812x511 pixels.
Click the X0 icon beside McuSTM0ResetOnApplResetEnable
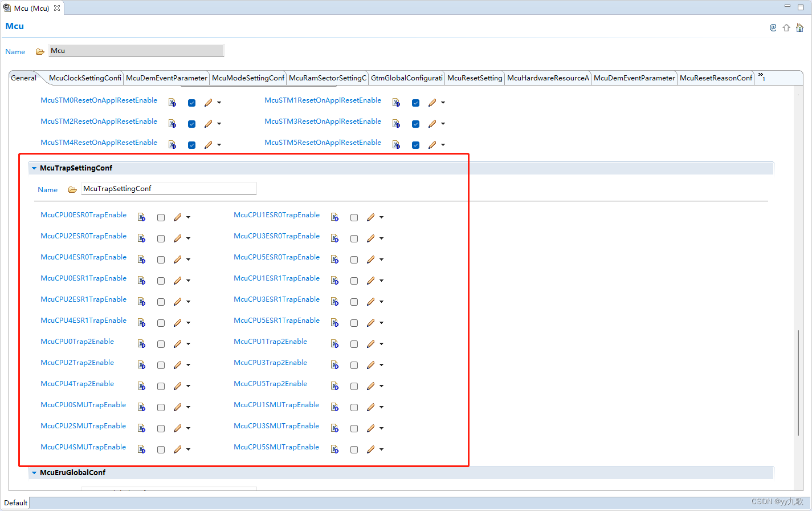click(172, 103)
